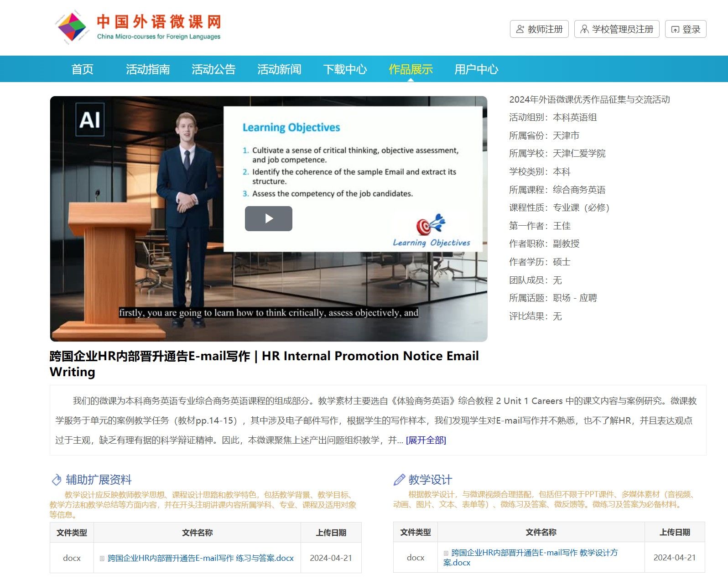Click docx type cell in 教学设计 table
Image resolution: width=728 pixels, height=580 pixels.
(x=416, y=558)
